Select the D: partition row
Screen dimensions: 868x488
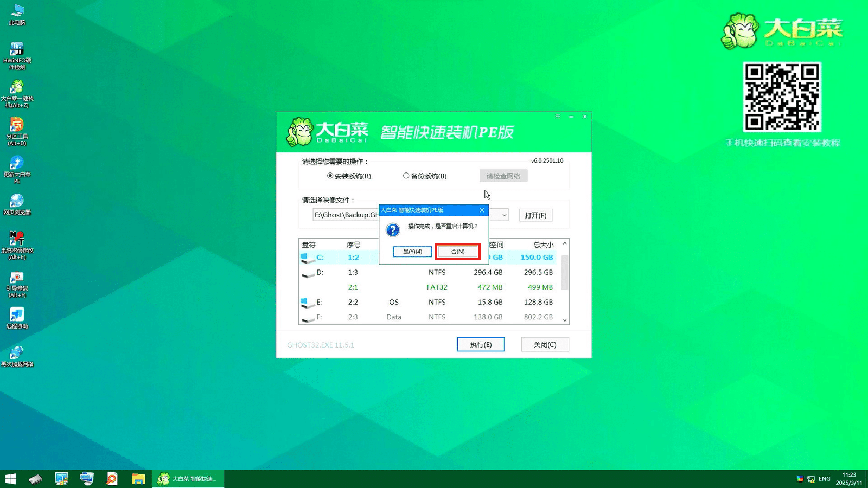429,272
